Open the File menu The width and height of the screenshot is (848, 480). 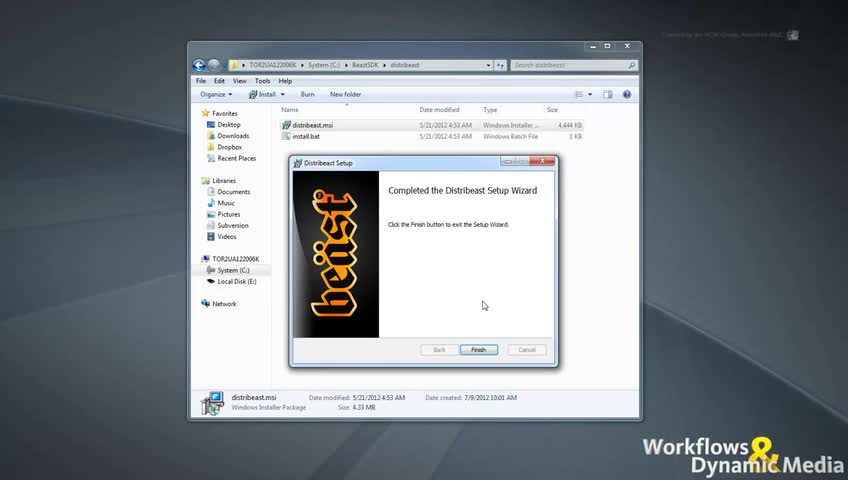201,81
